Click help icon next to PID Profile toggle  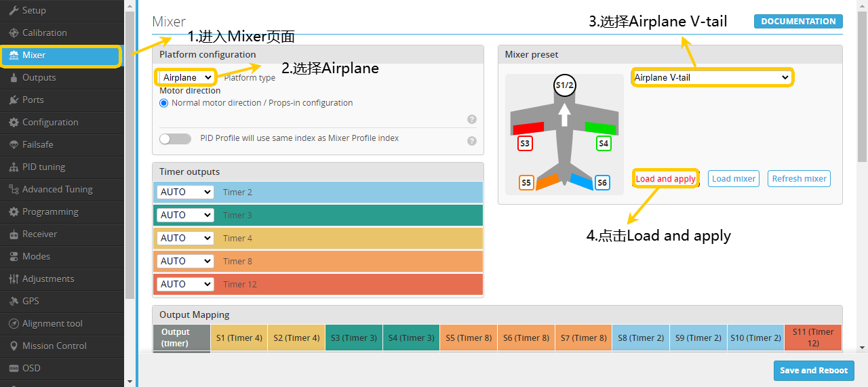[x=472, y=141]
